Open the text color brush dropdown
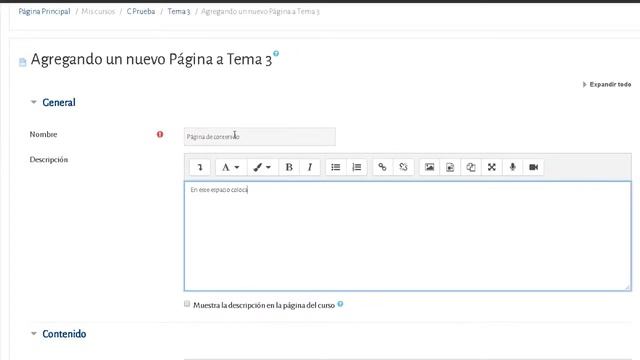Screen dimensions: 640x360 coord(262,167)
